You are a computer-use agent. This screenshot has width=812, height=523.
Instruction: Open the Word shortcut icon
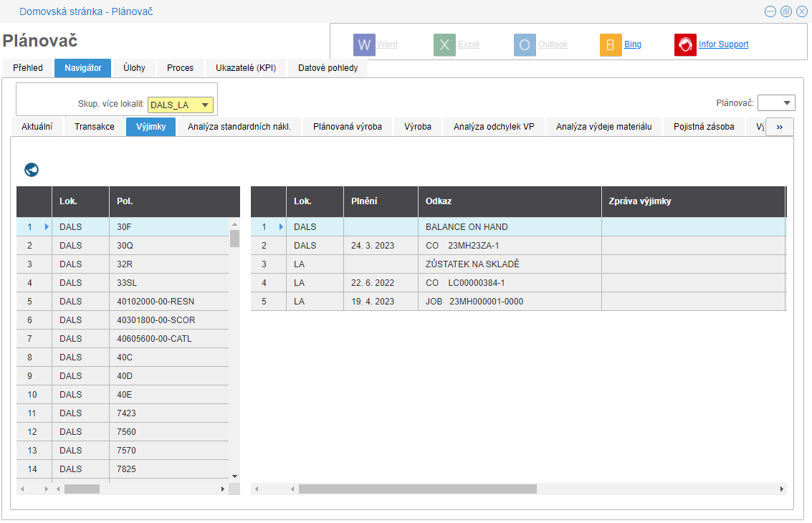tap(364, 44)
